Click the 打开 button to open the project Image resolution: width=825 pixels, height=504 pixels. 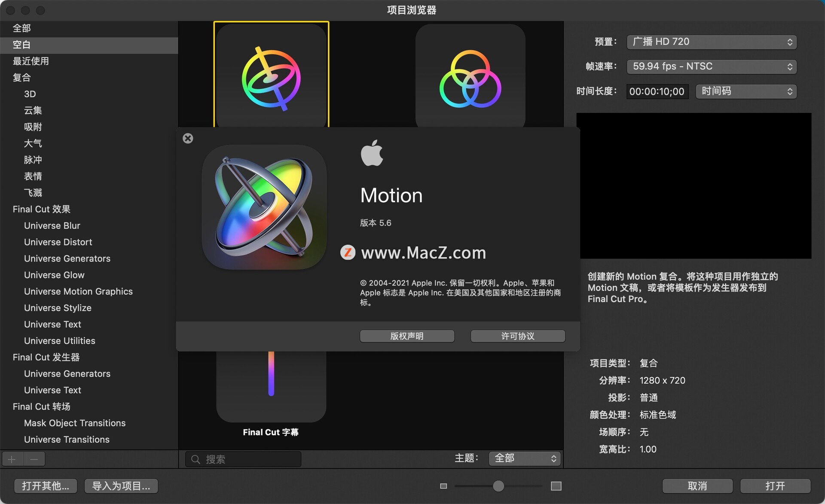click(x=776, y=486)
